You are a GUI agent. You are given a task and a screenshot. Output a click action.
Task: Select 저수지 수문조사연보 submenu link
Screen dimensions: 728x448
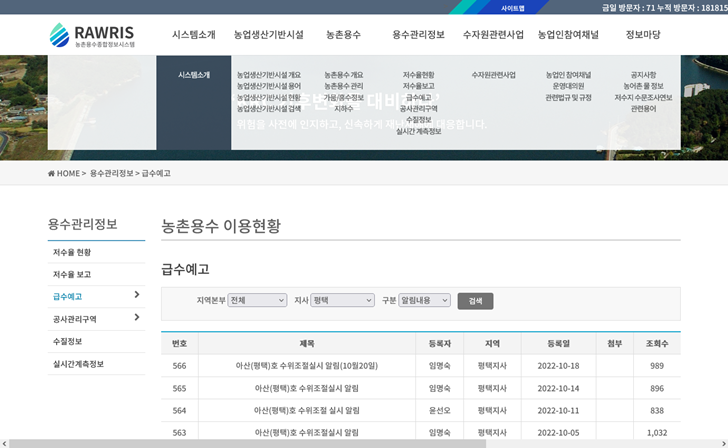tap(643, 97)
